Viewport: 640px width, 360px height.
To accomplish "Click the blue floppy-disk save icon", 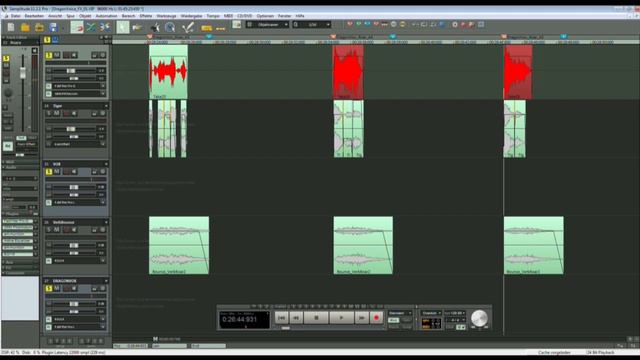I will 53,27.
